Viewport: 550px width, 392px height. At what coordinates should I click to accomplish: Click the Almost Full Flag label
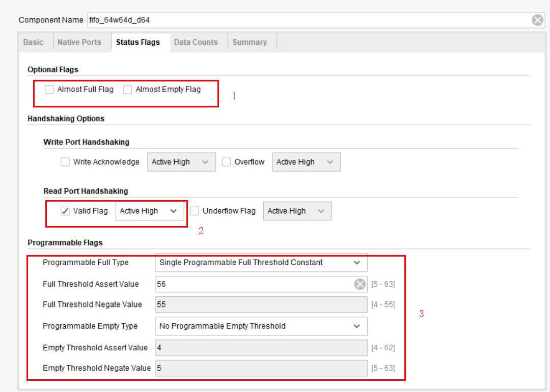(x=85, y=90)
